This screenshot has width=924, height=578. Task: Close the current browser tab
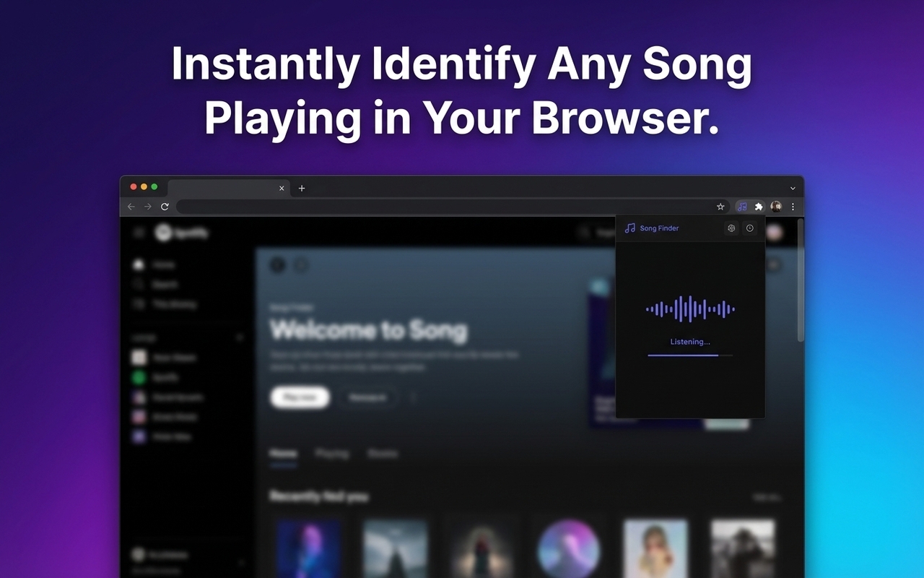[x=282, y=189]
